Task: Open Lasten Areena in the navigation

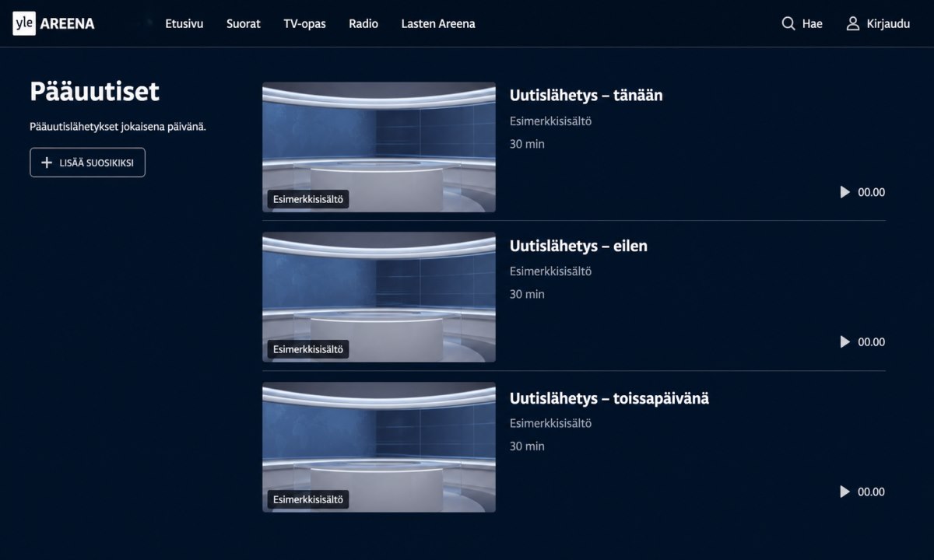Action: (x=438, y=24)
